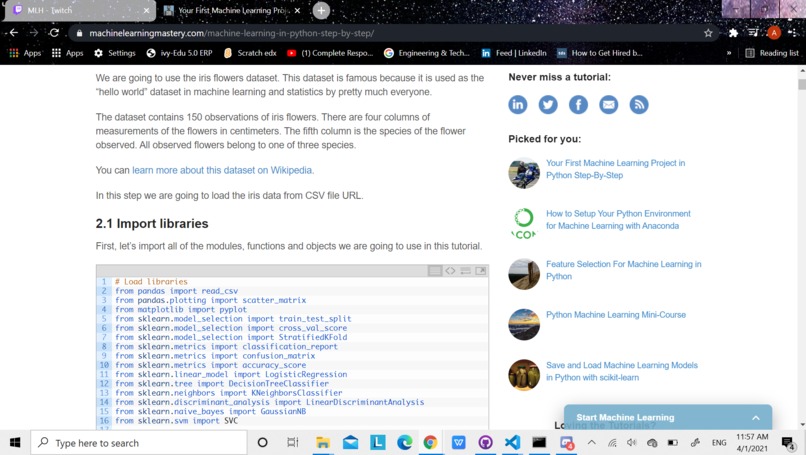Open Cortana circle icon on taskbar

262,443
